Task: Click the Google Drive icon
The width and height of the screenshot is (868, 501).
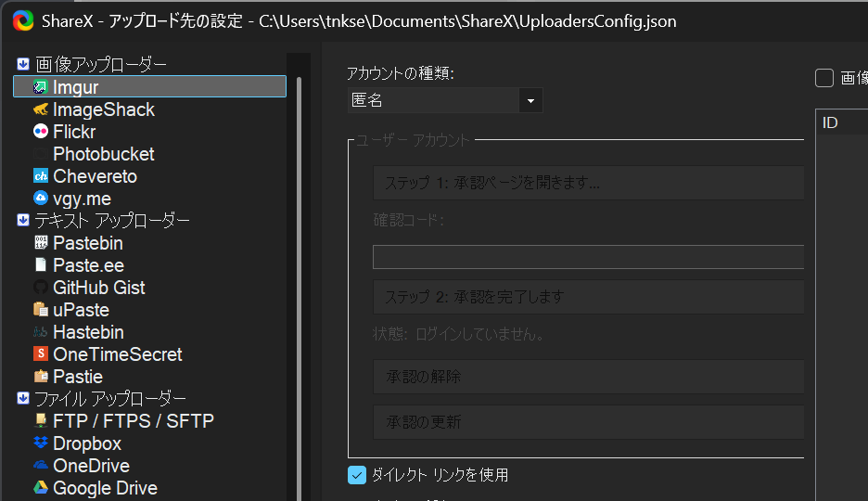Action: click(41, 488)
